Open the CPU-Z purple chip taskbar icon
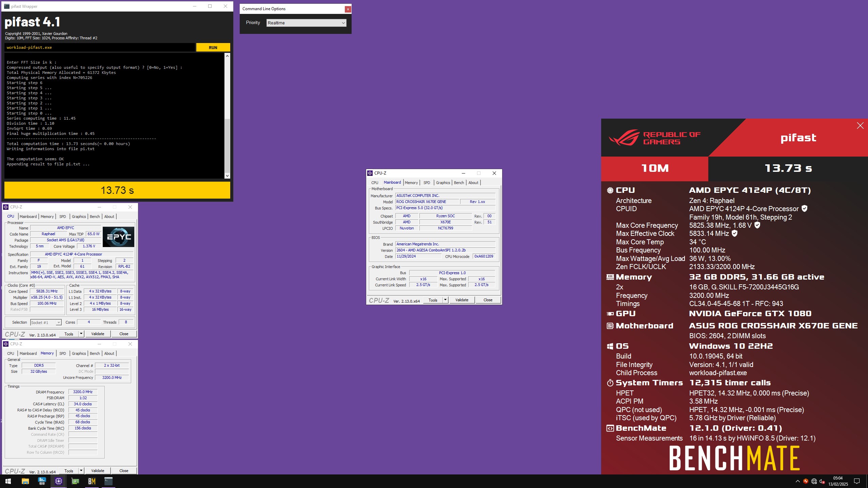This screenshot has width=868, height=488. coord(58,481)
